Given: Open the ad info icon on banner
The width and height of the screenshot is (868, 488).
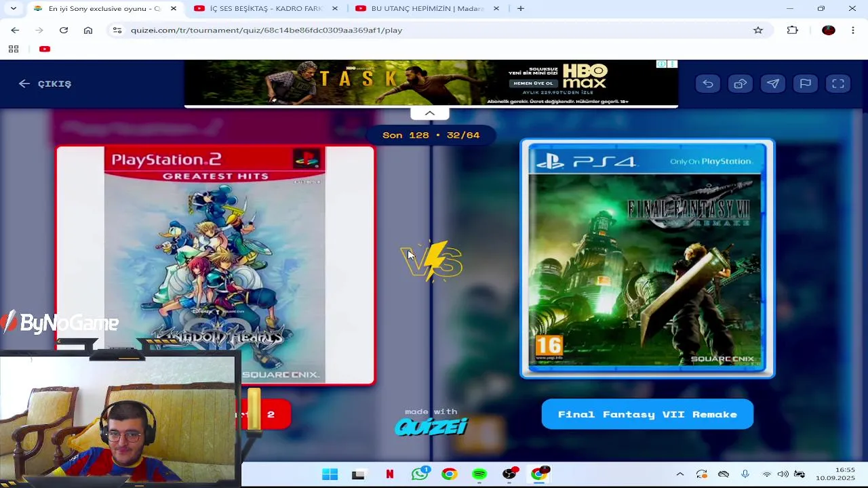Looking at the screenshot, I should coord(661,64).
